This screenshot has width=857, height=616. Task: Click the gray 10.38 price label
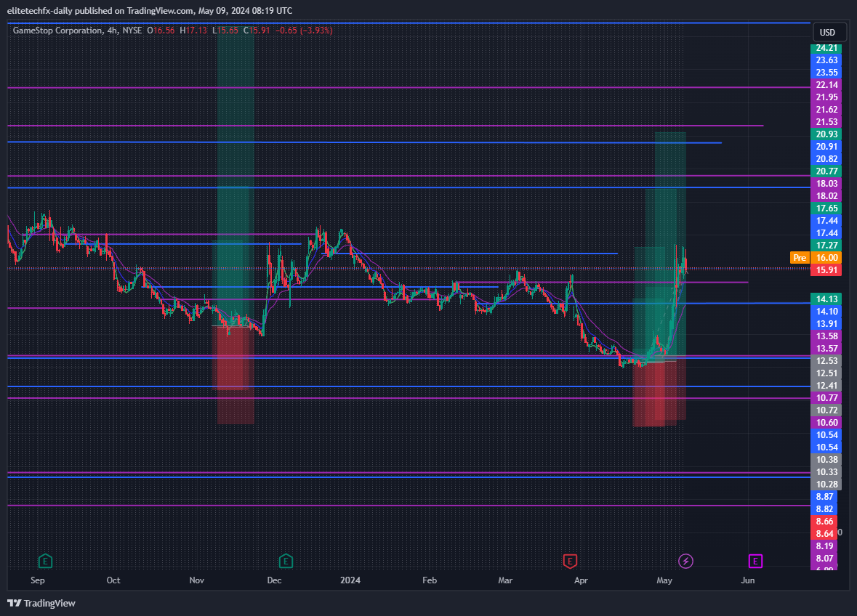coord(826,459)
